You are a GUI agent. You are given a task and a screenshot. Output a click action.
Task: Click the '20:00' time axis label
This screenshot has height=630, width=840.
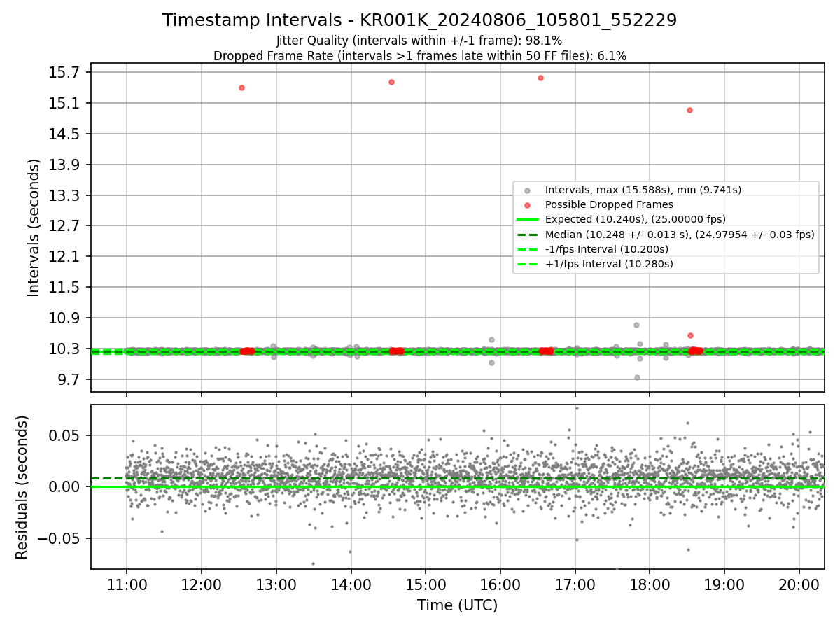pos(799,584)
